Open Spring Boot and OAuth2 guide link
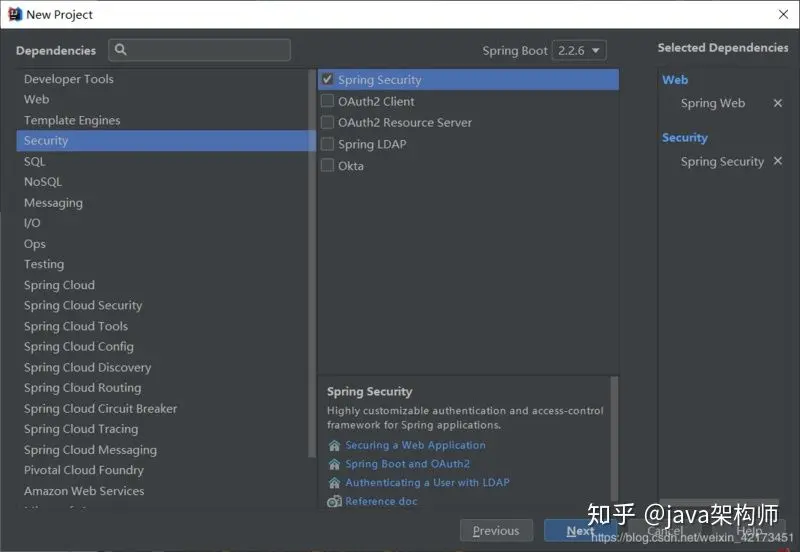 click(x=408, y=464)
